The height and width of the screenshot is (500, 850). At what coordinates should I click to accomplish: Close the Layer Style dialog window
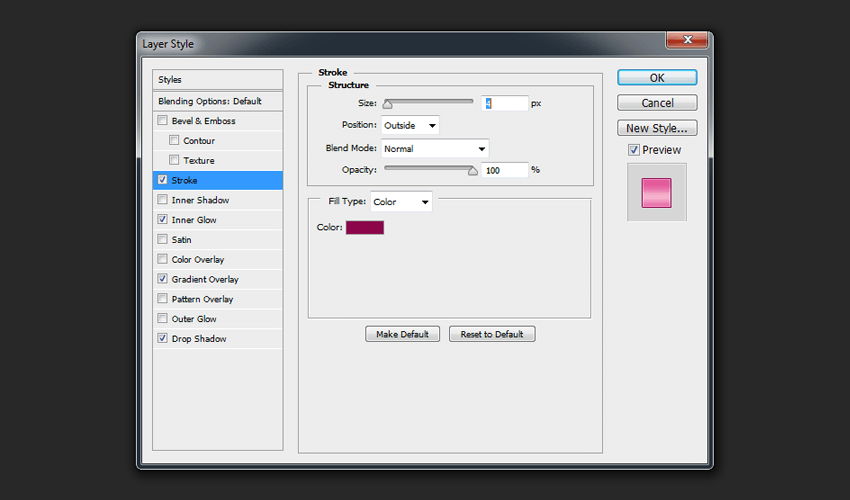click(x=687, y=40)
